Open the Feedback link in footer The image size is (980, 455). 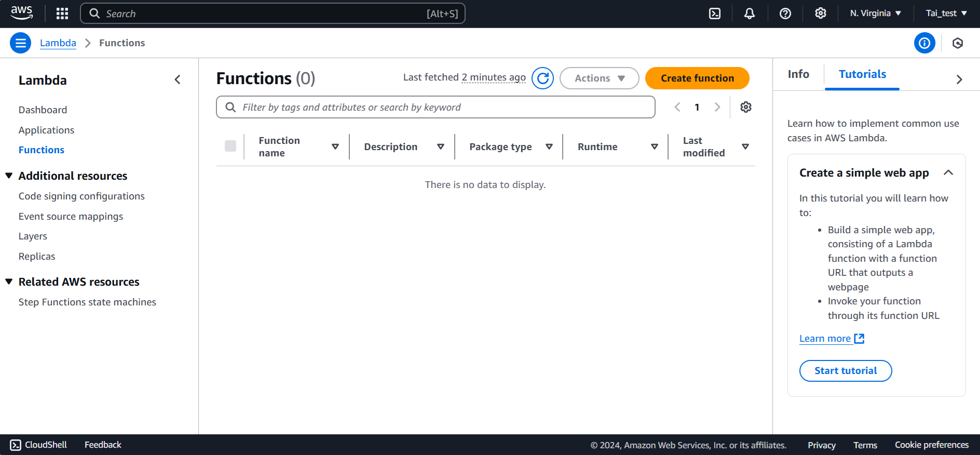pyautogui.click(x=103, y=445)
